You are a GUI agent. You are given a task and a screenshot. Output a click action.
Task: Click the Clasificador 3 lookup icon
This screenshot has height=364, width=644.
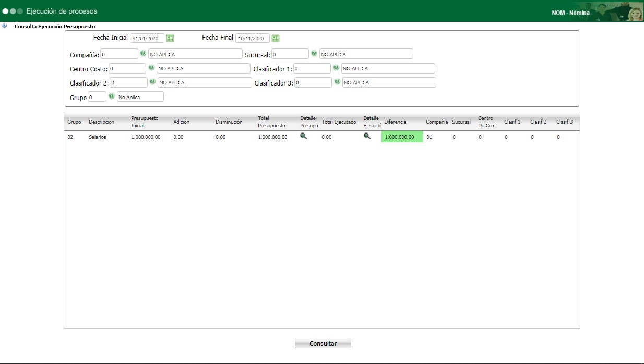pos(337,82)
